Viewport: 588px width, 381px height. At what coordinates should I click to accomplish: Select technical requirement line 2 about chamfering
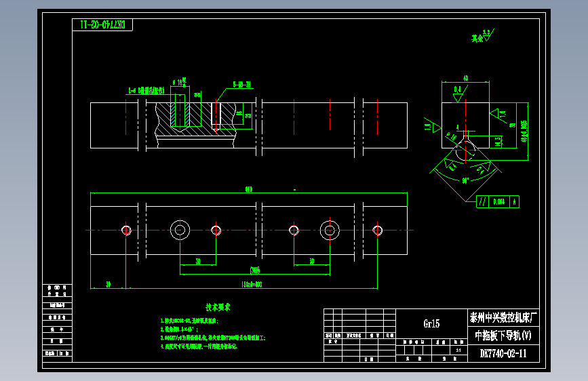click(x=179, y=329)
